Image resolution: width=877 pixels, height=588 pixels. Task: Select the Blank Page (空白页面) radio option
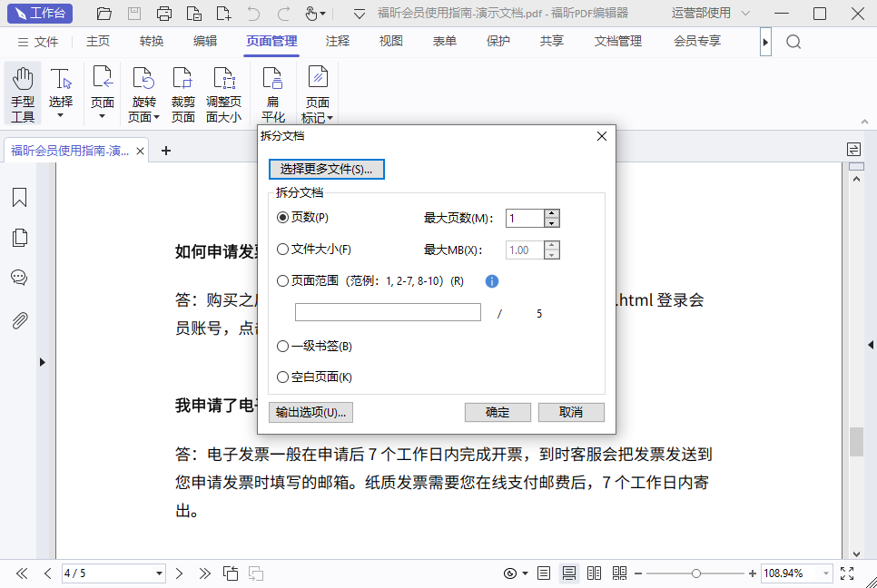pyautogui.click(x=283, y=377)
